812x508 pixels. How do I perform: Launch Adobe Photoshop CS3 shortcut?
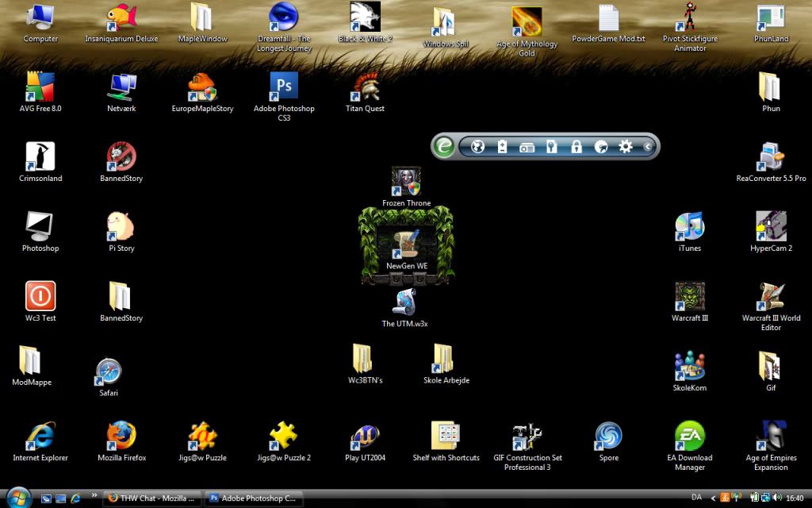point(284,96)
